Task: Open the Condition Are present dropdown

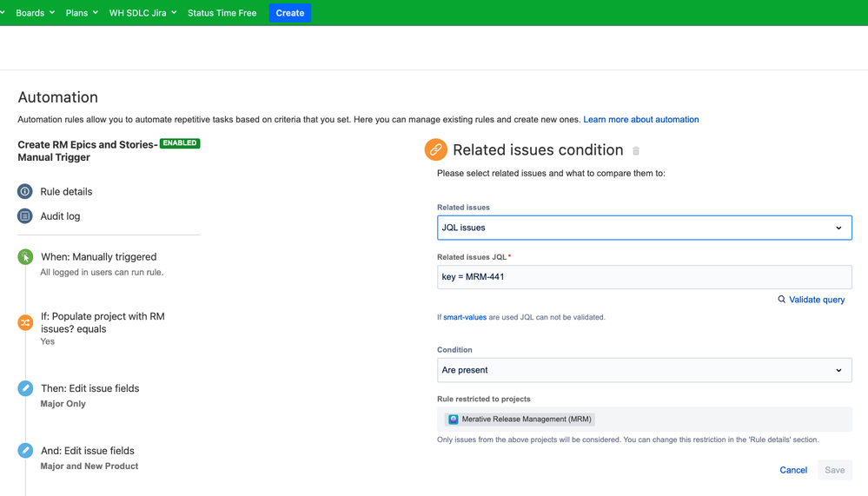Action: [645, 370]
